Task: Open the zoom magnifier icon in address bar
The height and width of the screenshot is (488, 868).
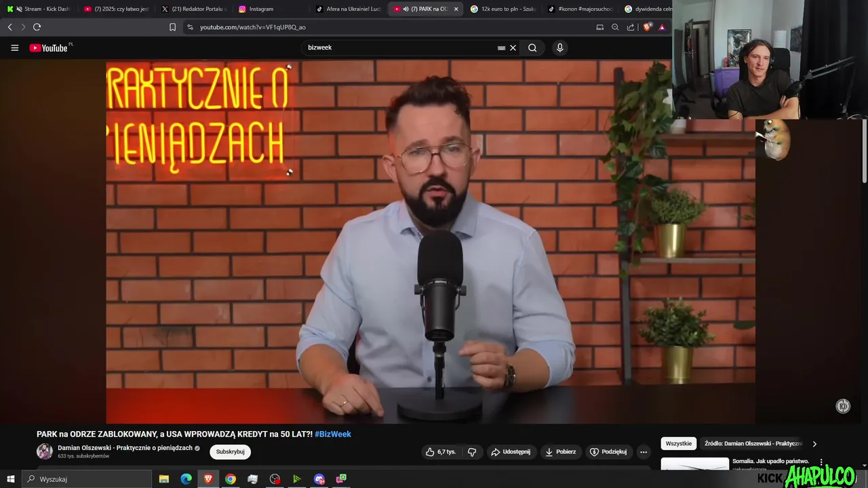Action: point(615,27)
